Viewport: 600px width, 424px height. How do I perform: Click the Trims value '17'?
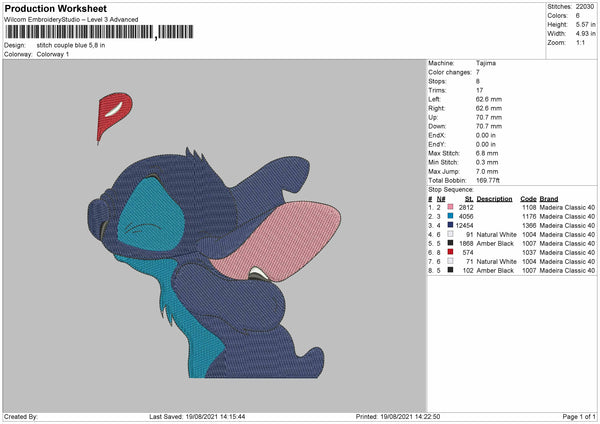pyautogui.click(x=479, y=90)
